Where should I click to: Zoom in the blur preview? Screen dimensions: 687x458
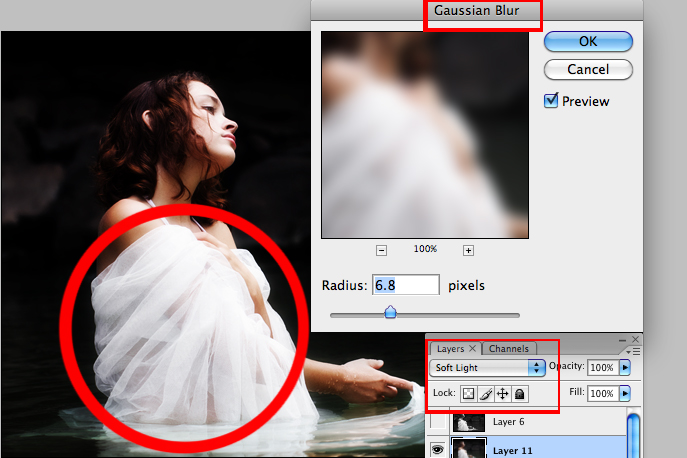coord(468,250)
